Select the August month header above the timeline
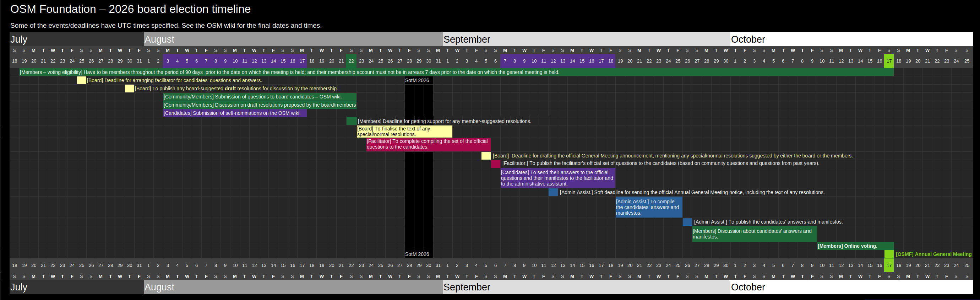 coord(293,39)
